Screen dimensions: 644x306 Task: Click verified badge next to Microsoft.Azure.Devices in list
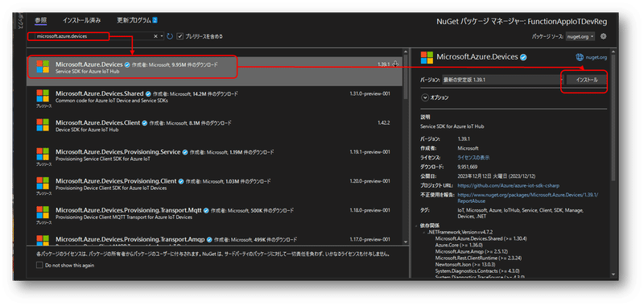point(127,65)
